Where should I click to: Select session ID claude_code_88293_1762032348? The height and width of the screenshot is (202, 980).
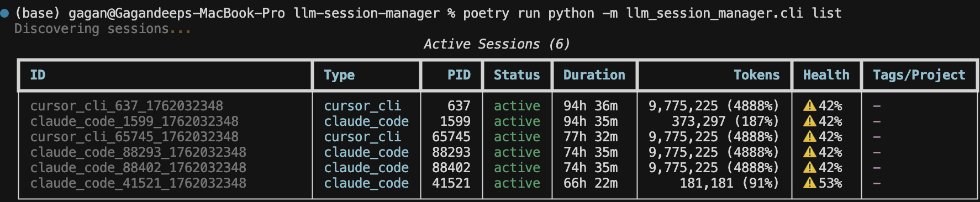(x=138, y=152)
